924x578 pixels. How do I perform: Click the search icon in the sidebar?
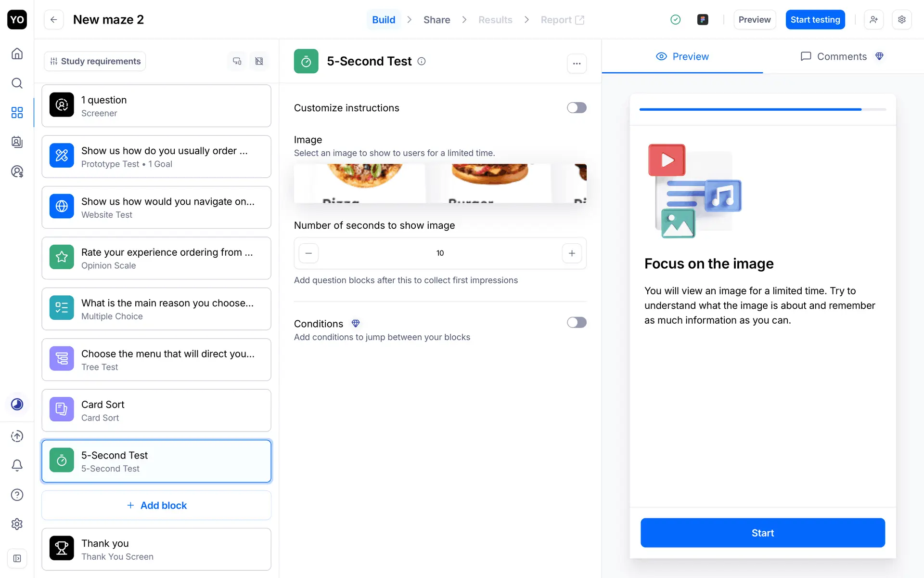click(17, 83)
